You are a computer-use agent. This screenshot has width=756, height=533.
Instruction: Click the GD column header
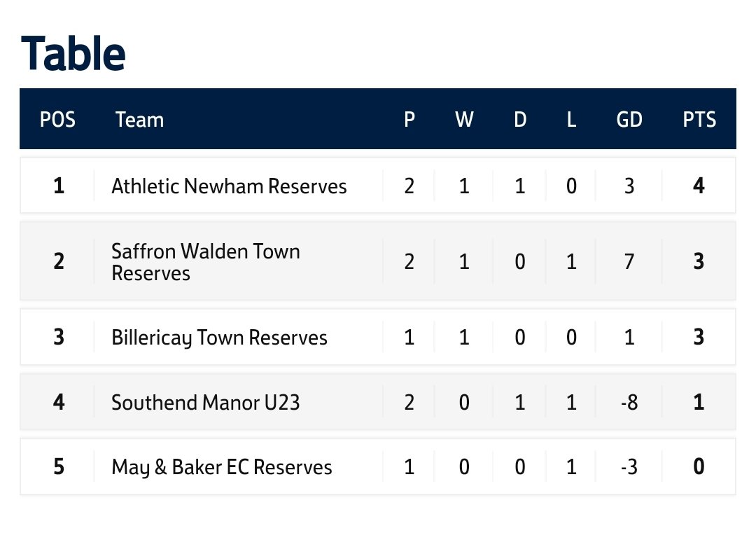[629, 120]
